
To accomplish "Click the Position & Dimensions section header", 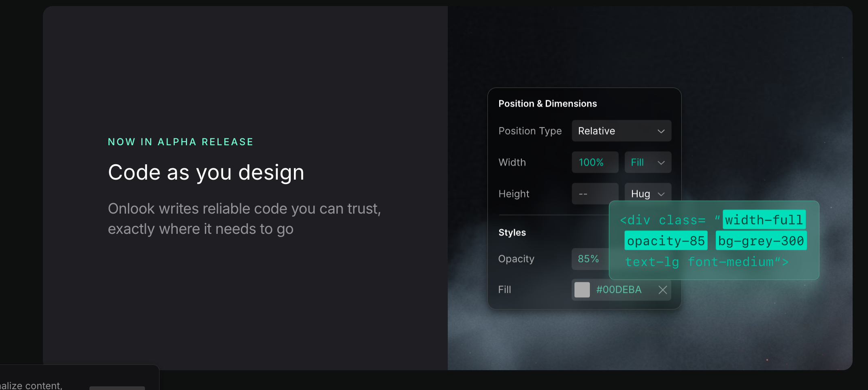I will point(547,104).
